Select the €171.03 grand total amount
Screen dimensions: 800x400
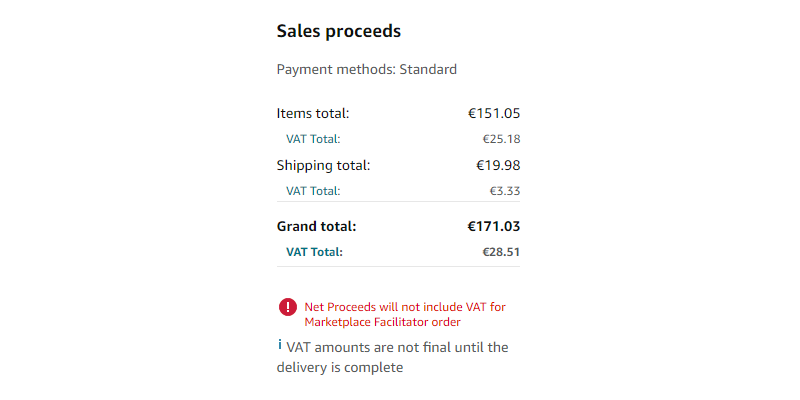click(x=493, y=226)
